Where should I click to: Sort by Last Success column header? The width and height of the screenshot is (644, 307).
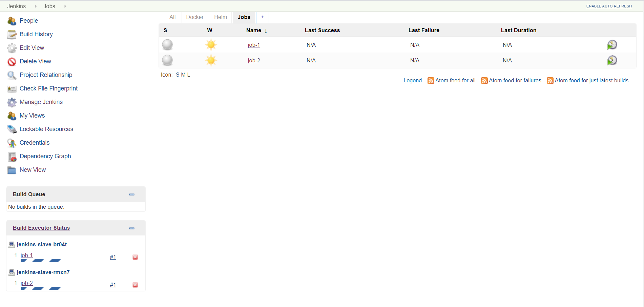coord(322,30)
